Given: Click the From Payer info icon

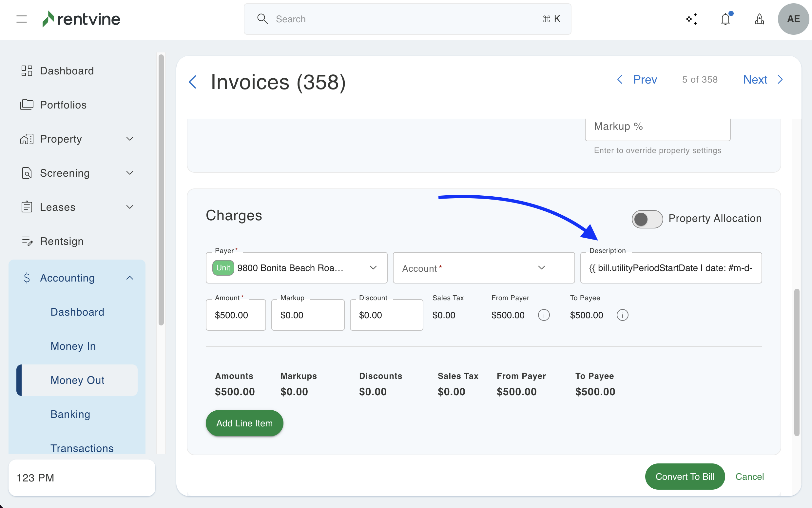Looking at the screenshot, I should click(x=544, y=315).
